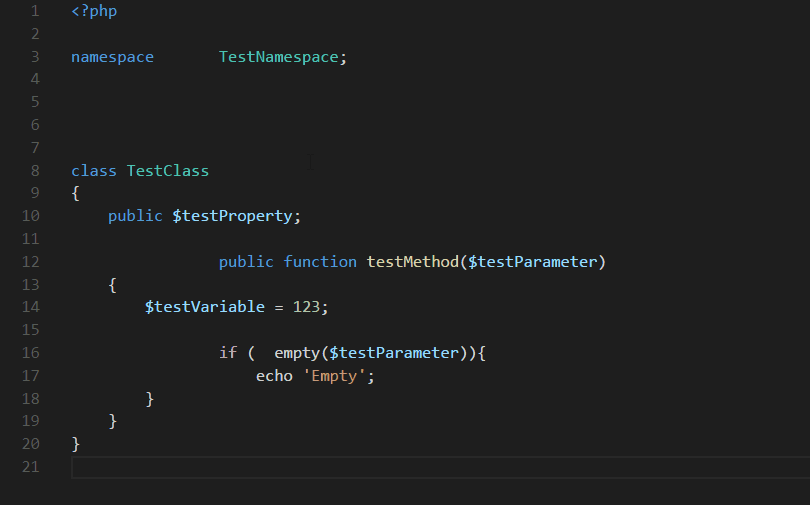Click the echo statement keyword

[x=274, y=376]
